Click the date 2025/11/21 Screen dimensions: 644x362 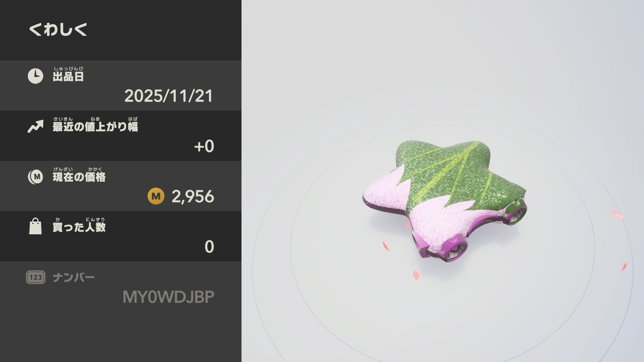[168, 96]
